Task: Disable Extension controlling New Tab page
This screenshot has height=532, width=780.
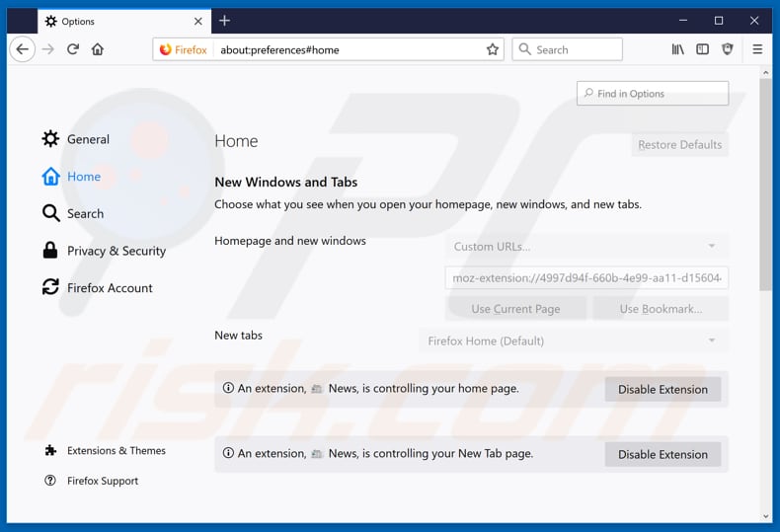Action: point(663,454)
